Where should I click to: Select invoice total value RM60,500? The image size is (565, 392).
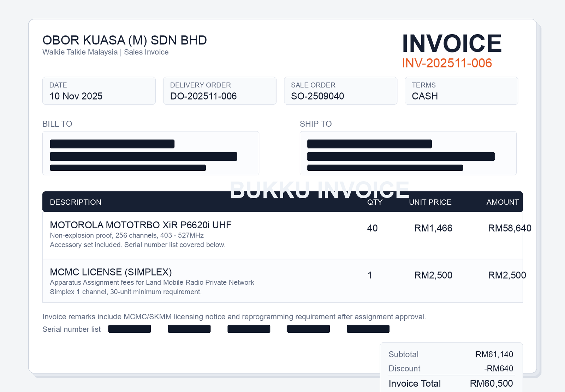click(491, 384)
